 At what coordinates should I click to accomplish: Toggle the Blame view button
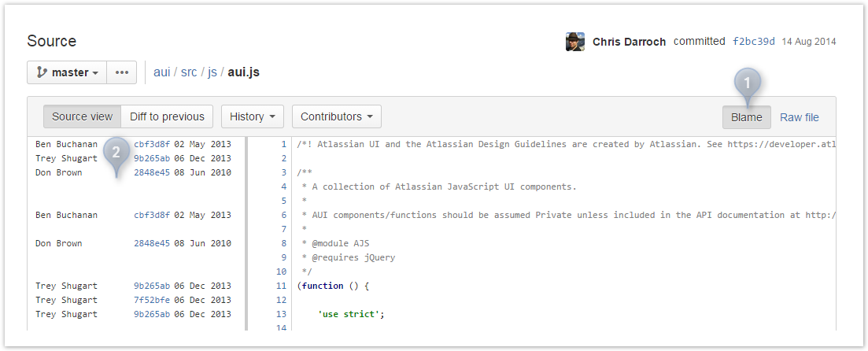tap(746, 117)
